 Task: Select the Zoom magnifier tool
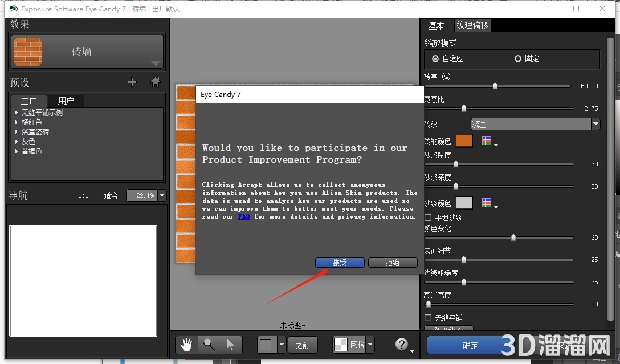tap(209, 344)
